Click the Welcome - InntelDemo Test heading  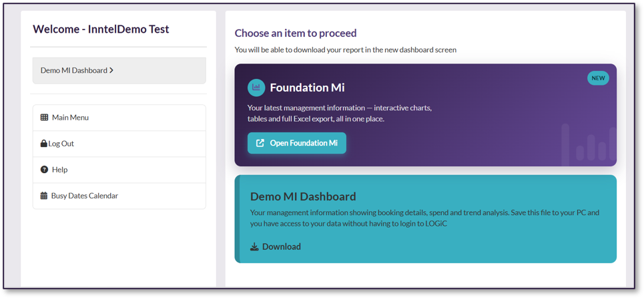pyautogui.click(x=101, y=29)
